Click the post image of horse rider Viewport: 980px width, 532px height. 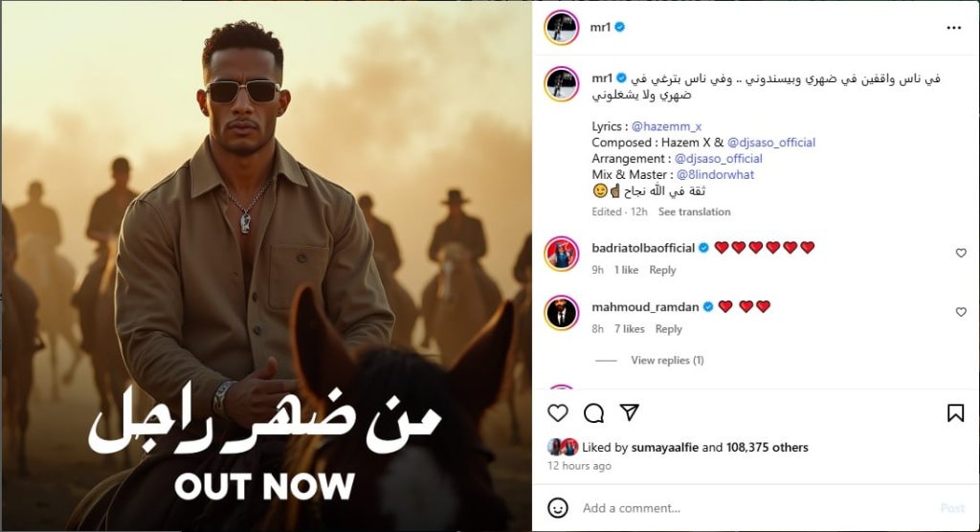tap(267, 266)
